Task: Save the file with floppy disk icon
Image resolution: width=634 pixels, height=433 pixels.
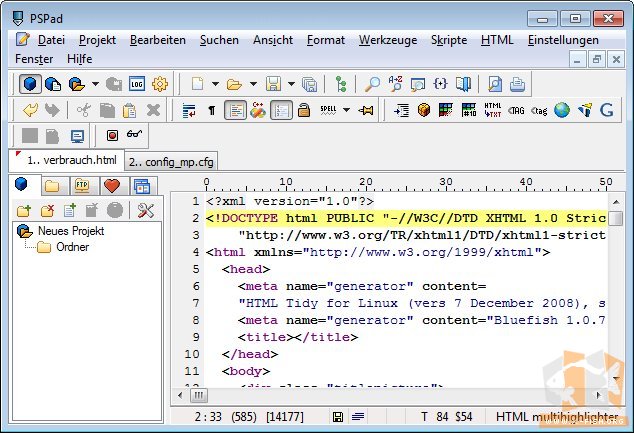Action: point(273,84)
